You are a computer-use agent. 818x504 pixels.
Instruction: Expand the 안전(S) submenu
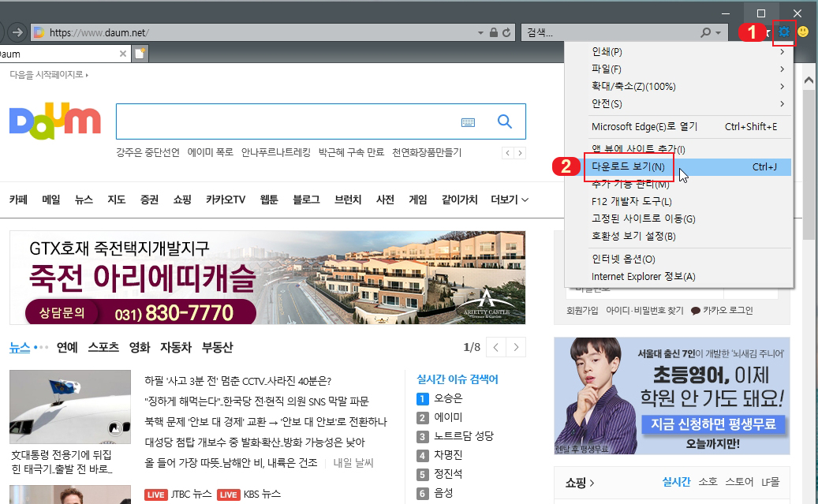(678, 103)
